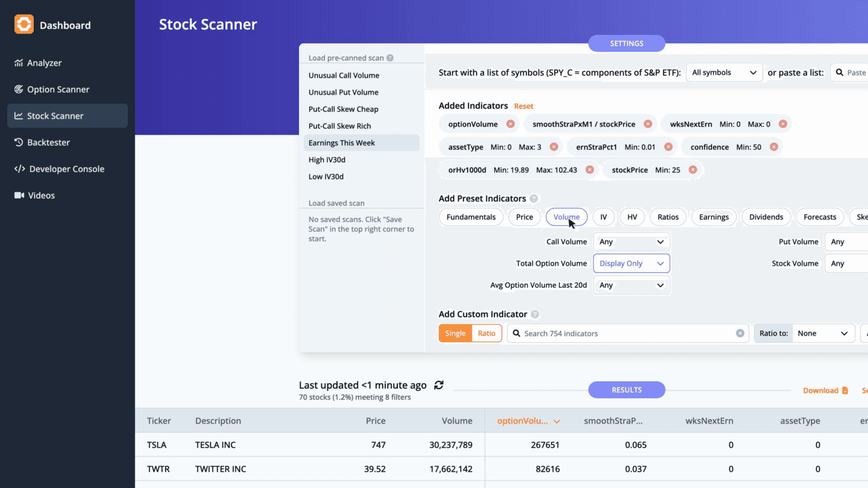Viewport: 868px width, 488px height.
Task: Click the RESULTS pill button
Action: click(627, 390)
